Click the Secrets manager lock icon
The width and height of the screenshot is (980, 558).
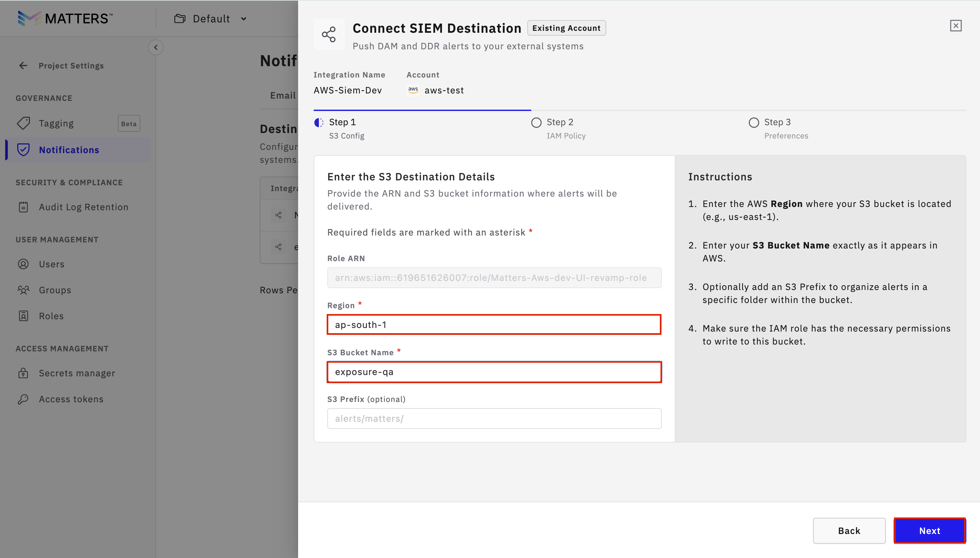(23, 373)
